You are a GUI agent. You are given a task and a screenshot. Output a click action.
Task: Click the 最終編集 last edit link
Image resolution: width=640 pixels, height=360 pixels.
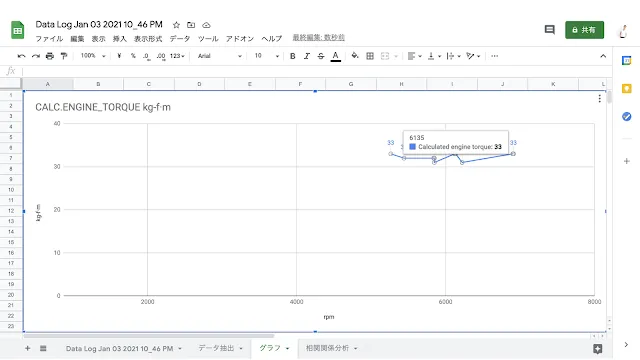tap(318, 38)
